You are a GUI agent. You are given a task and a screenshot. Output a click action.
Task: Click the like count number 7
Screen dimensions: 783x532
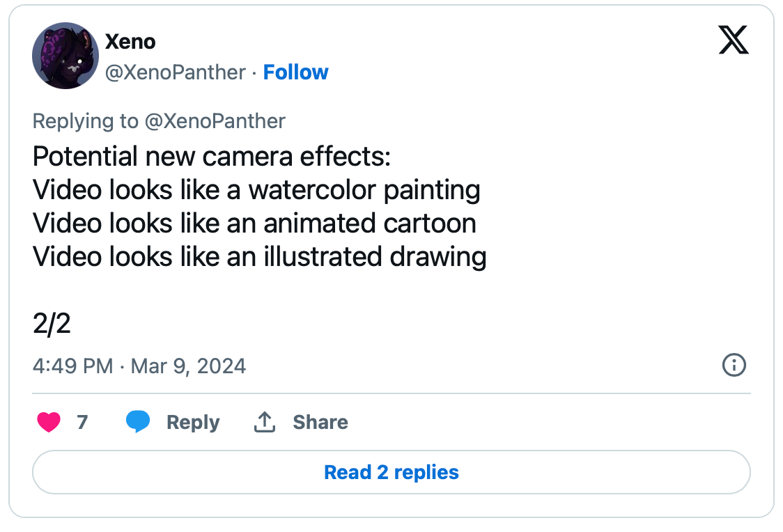click(82, 422)
